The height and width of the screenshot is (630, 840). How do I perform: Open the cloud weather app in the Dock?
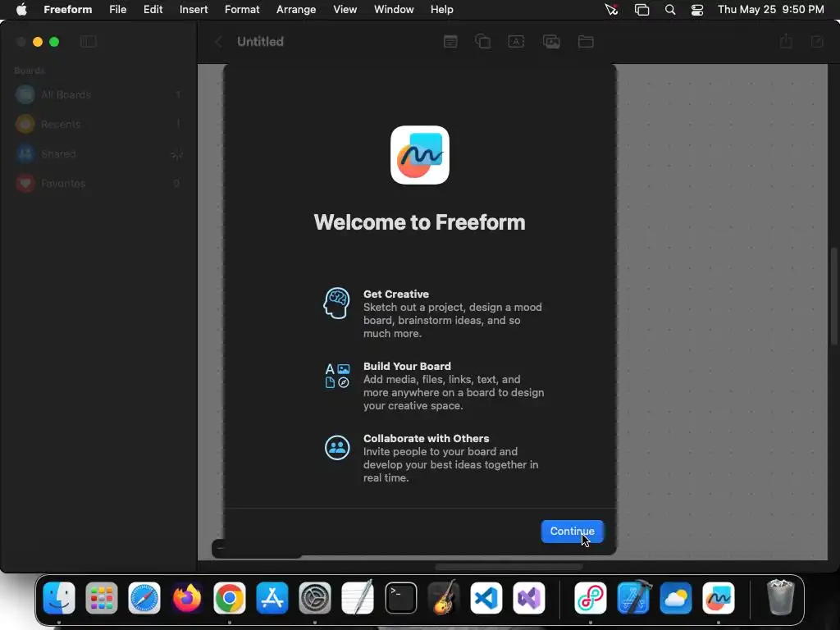point(676,598)
